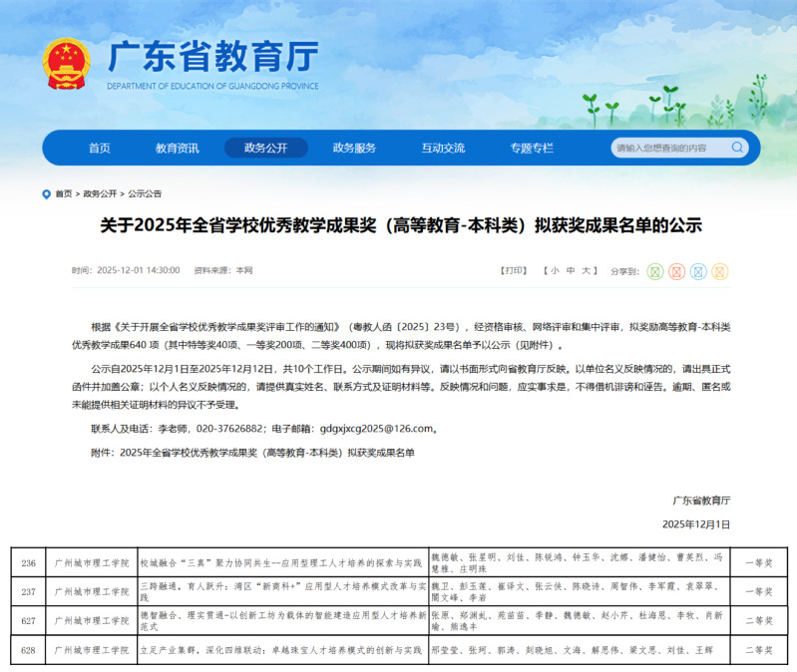Screen dimensions: 797x672
Task: Select the 政务公开 navigation tab
Action: coord(265,148)
